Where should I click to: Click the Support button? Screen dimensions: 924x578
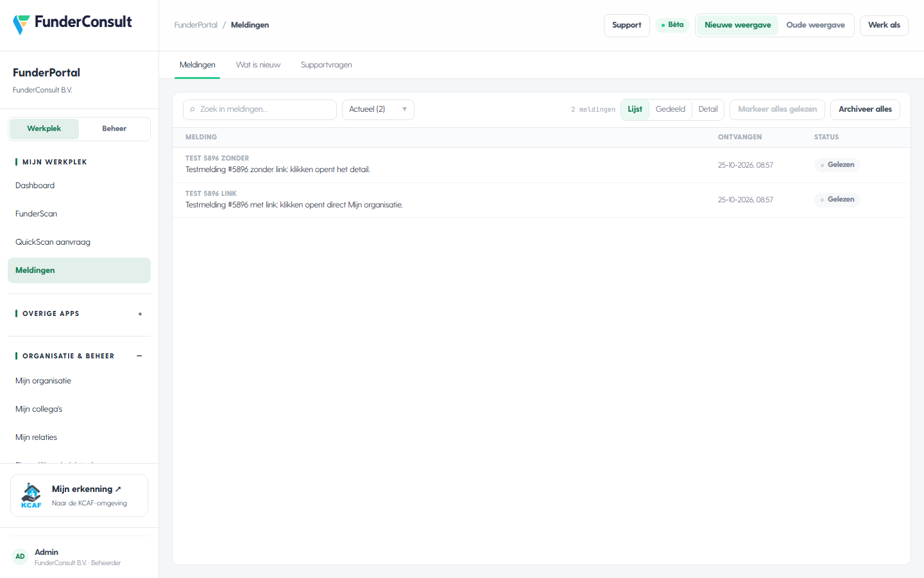point(627,25)
